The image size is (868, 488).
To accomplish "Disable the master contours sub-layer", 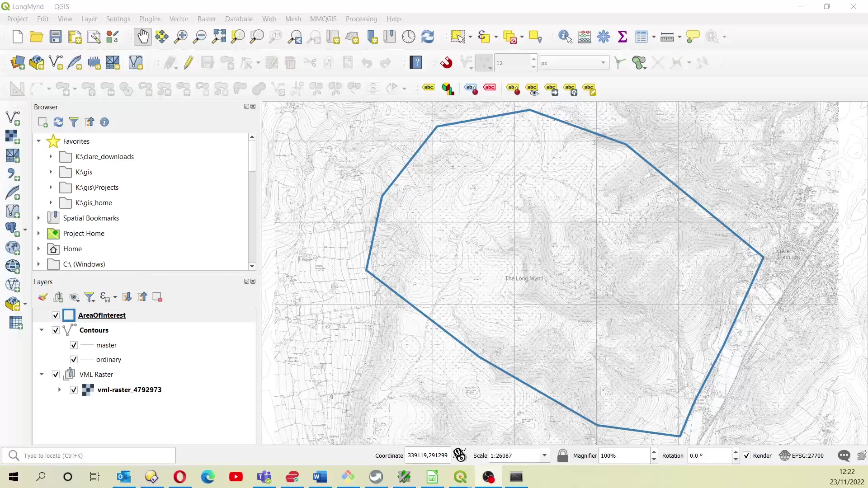I will pyautogui.click(x=73, y=345).
